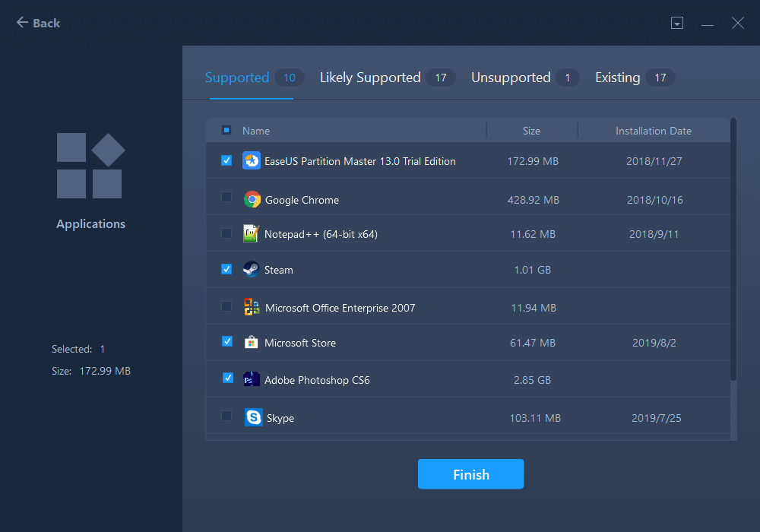Click the Steam app icon
This screenshot has height=532, width=760.
(x=251, y=269)
